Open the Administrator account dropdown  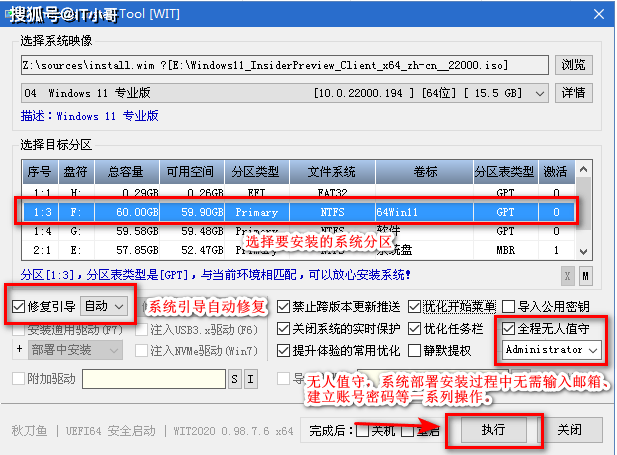coord(552,350)
